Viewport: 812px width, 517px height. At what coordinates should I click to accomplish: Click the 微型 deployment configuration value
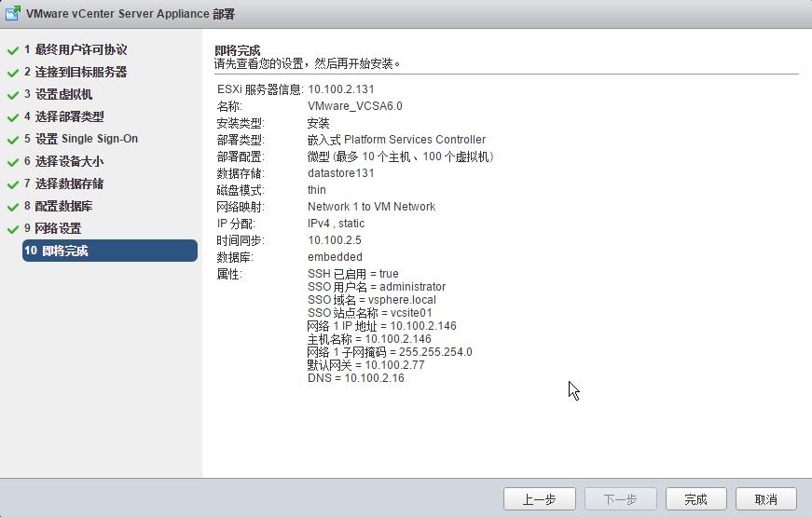(400, 156)
